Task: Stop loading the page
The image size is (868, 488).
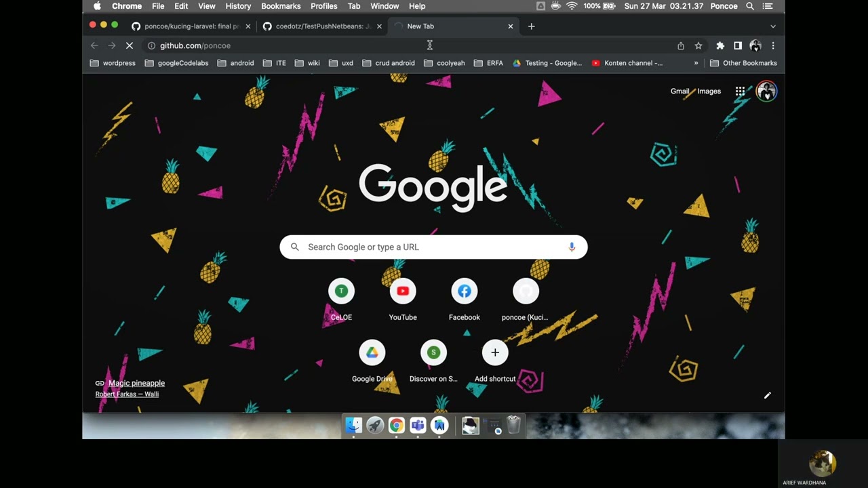Action: pos(130,45)
